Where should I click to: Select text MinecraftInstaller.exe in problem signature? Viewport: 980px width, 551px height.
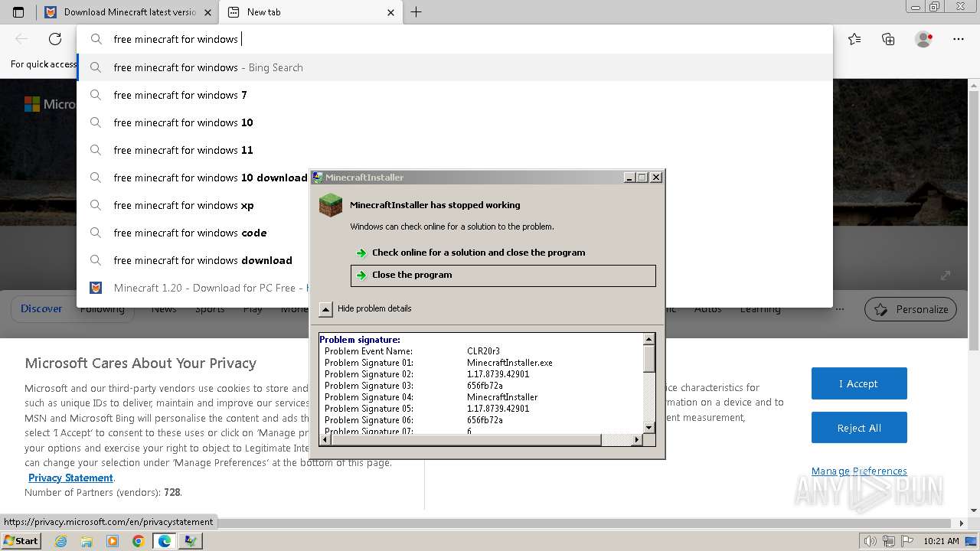click(x=509, y=363)
